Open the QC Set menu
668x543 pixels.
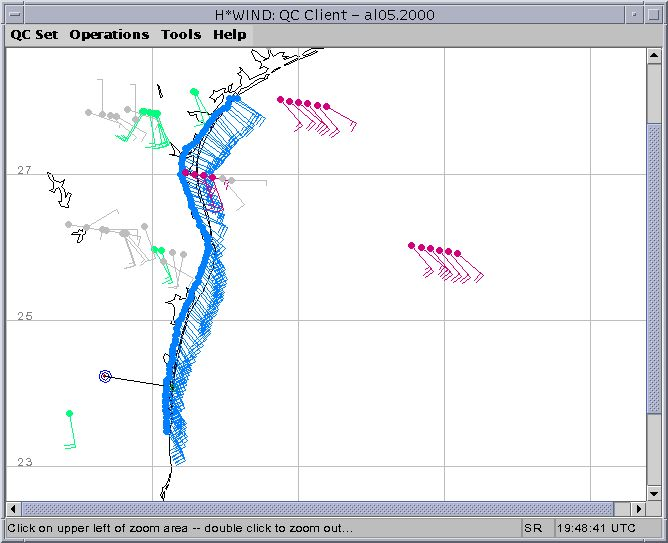coord(34,34)
